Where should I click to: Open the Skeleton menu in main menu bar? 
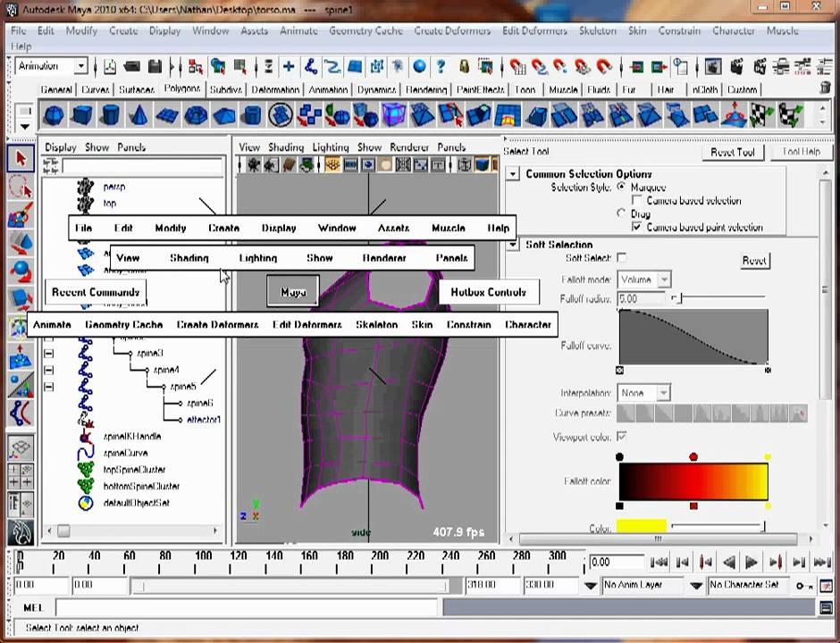pyautogui.click(x=597, y=31)
